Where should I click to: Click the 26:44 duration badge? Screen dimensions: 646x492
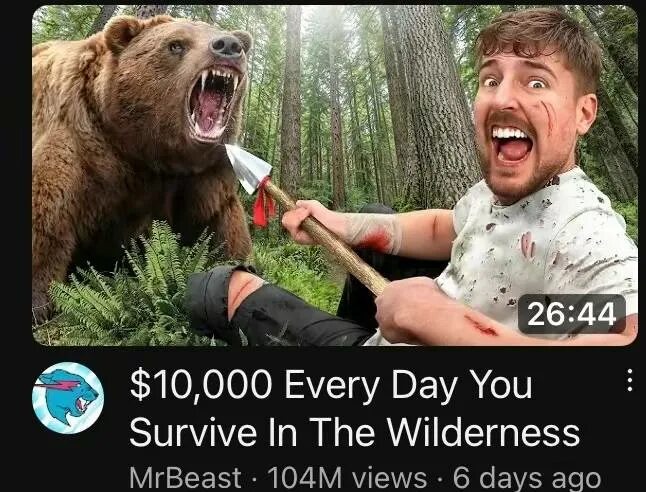[x=572, y=314]
